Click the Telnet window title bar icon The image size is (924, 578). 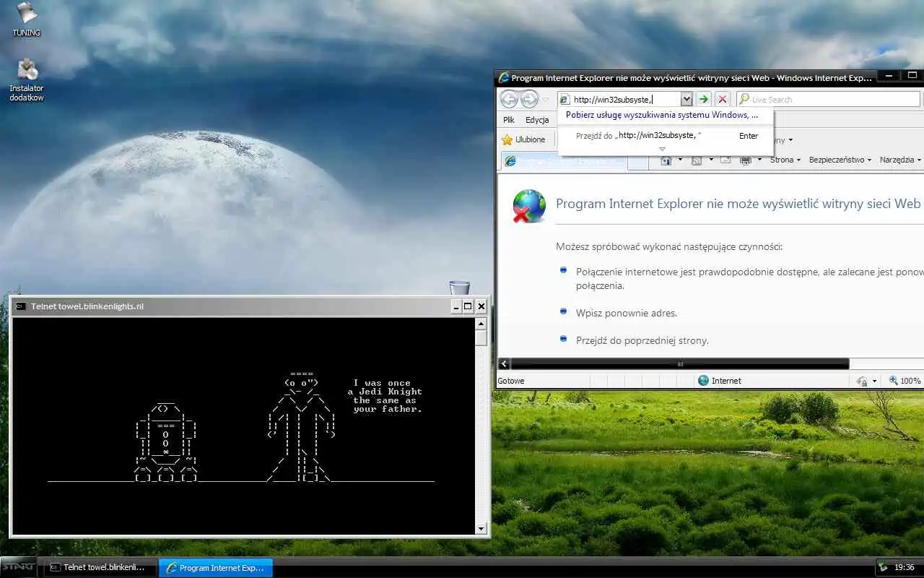(x=21, y=306)
